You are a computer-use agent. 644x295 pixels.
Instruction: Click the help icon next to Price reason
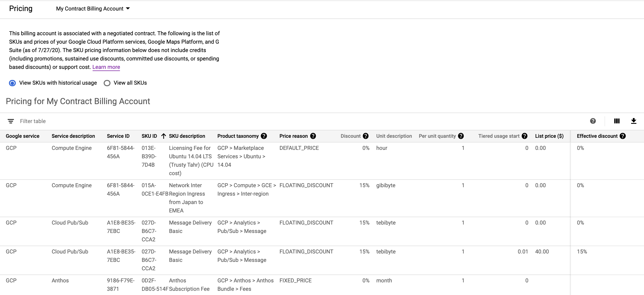[x=312, y=136]
